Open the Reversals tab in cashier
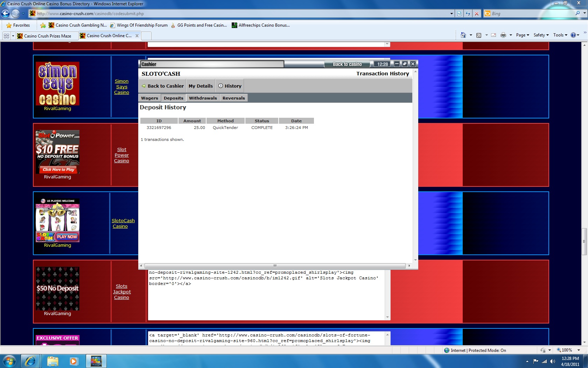The image size is (588, 368). click(234, 98)
